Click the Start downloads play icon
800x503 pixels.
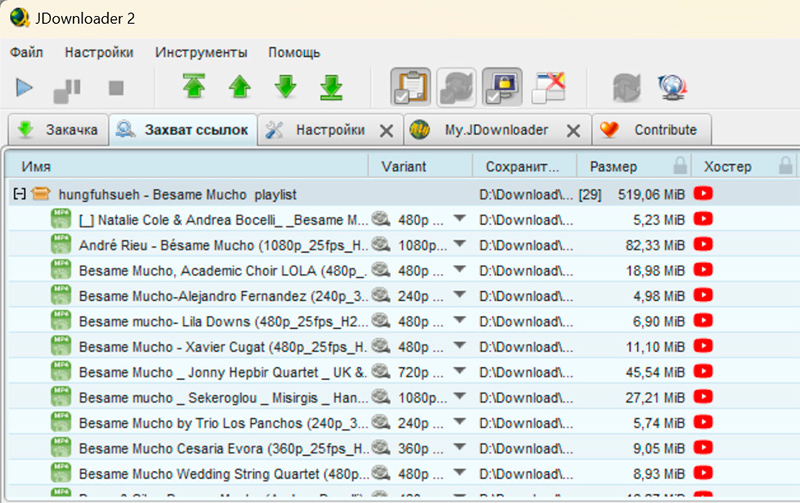point(24,88)
